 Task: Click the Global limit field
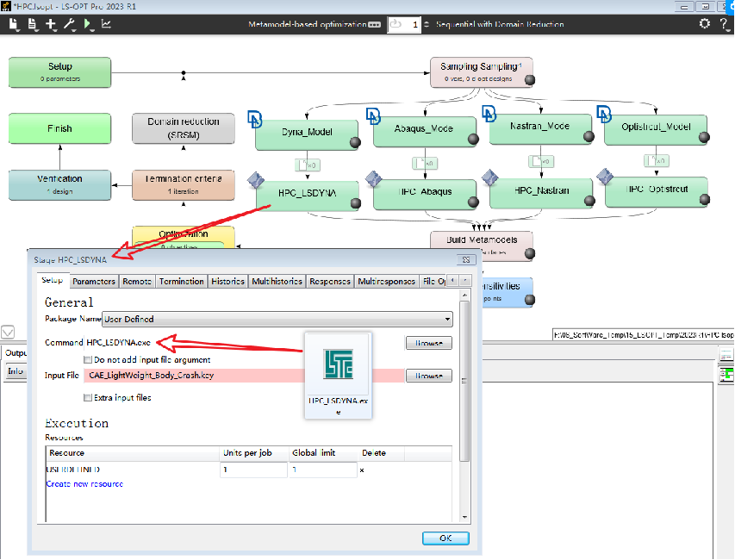click(x=323, y=470)
